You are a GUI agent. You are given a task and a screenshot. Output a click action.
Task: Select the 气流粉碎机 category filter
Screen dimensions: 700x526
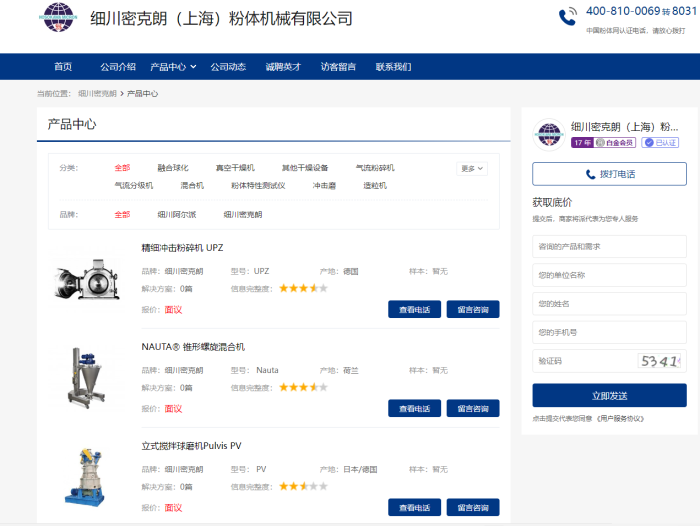pyautogui.click(x=375, y=168)
